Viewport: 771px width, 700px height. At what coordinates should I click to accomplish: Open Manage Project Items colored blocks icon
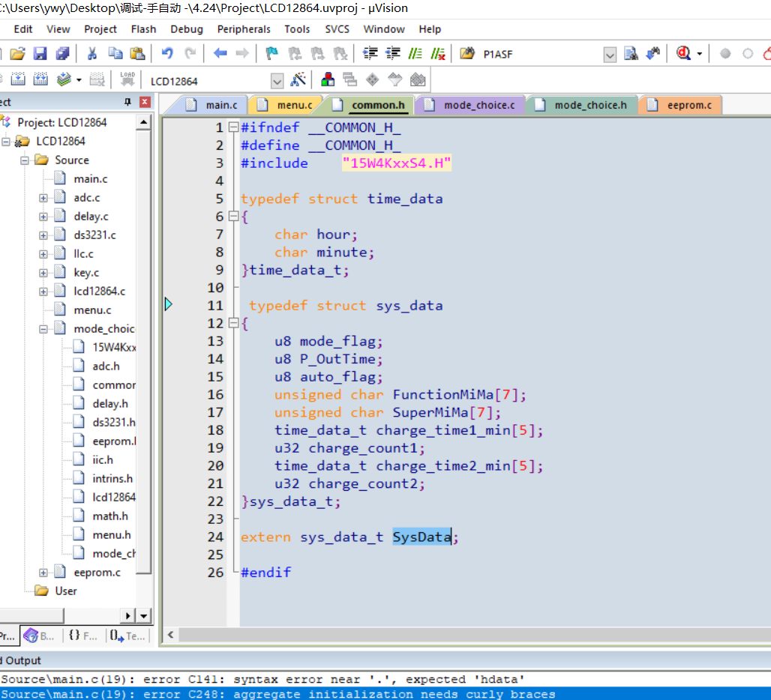(x=328, y=79)
